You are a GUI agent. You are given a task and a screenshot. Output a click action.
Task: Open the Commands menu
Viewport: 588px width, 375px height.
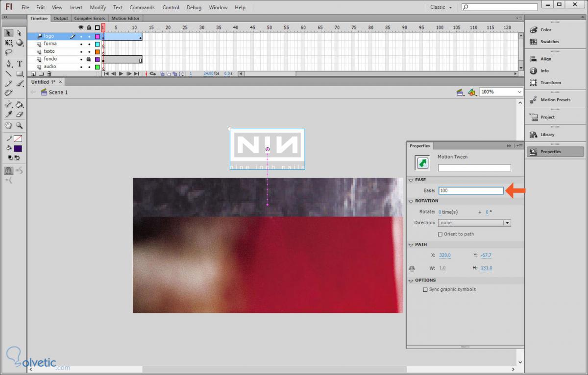coord(142,7)
